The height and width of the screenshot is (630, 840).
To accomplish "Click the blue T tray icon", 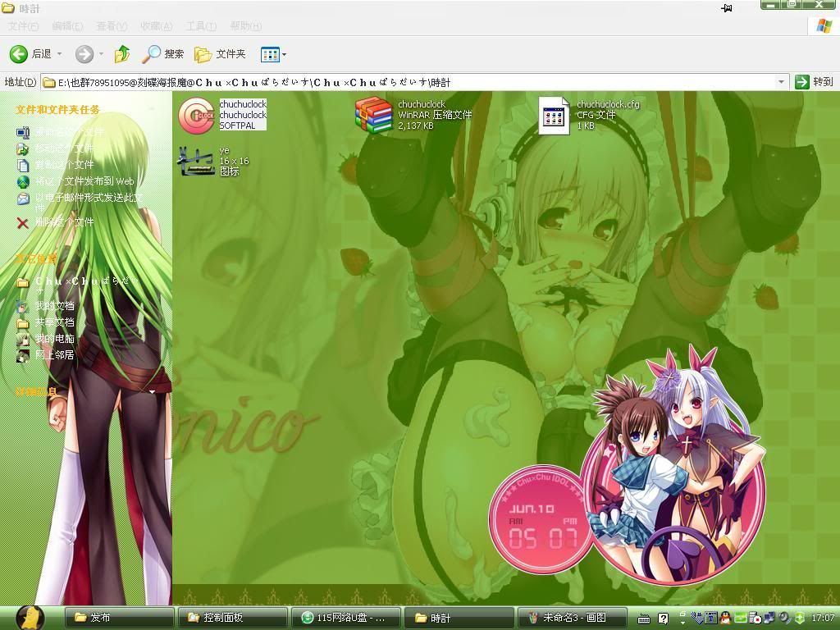I will (711, 618).
